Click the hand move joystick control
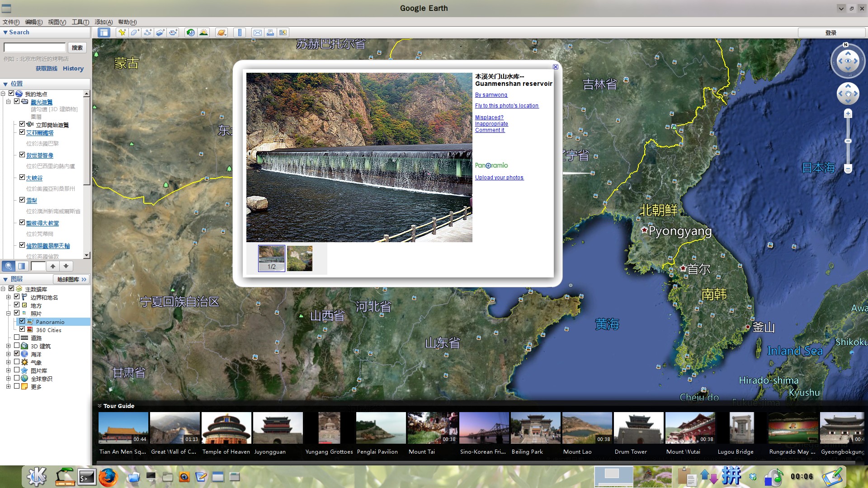Image resolution: width=868 pixels, height=488 pixels. 848,94
